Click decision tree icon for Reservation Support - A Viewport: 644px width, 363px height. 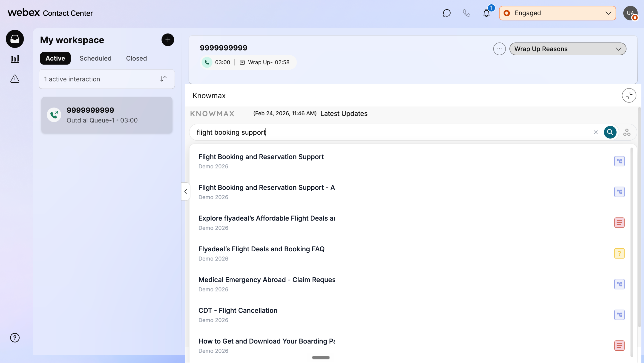[619, 192]
